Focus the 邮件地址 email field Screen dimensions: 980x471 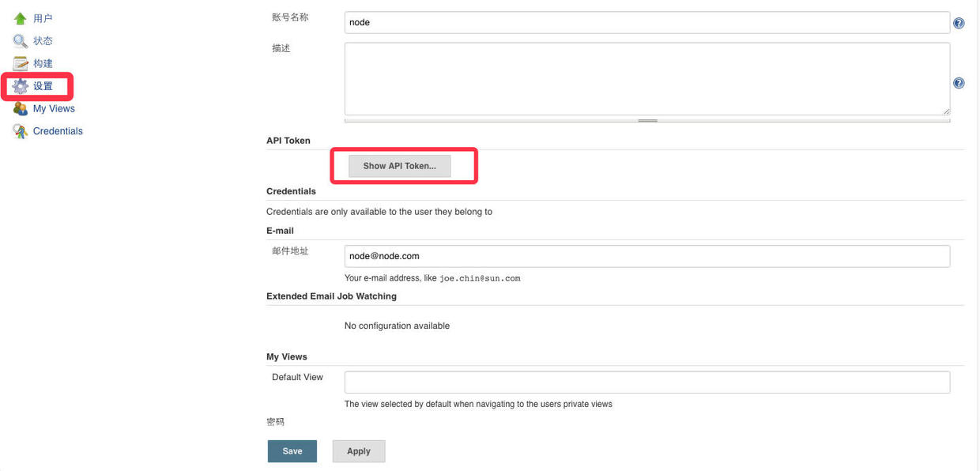[647, 256]
